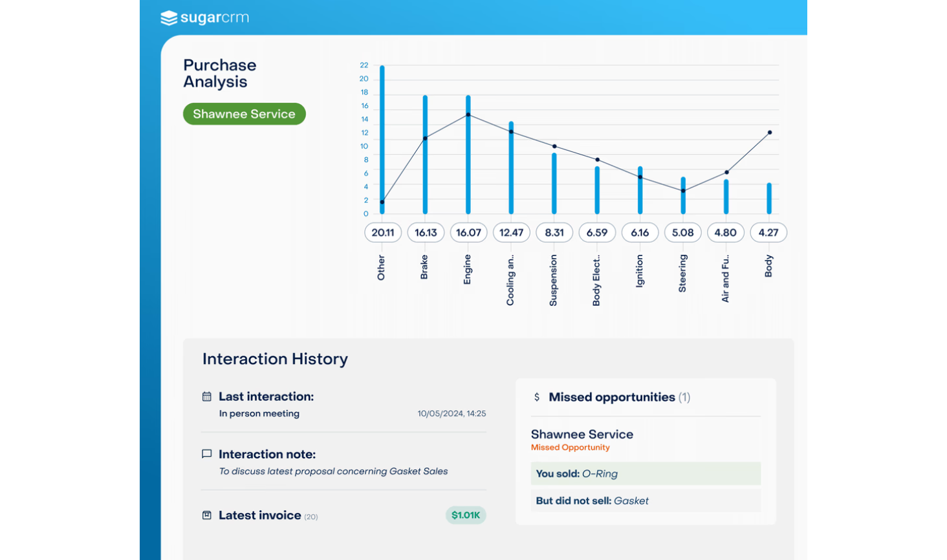Click the Engine line data point
This screenshot has height=560, width=947.
(x=468, y=115)
